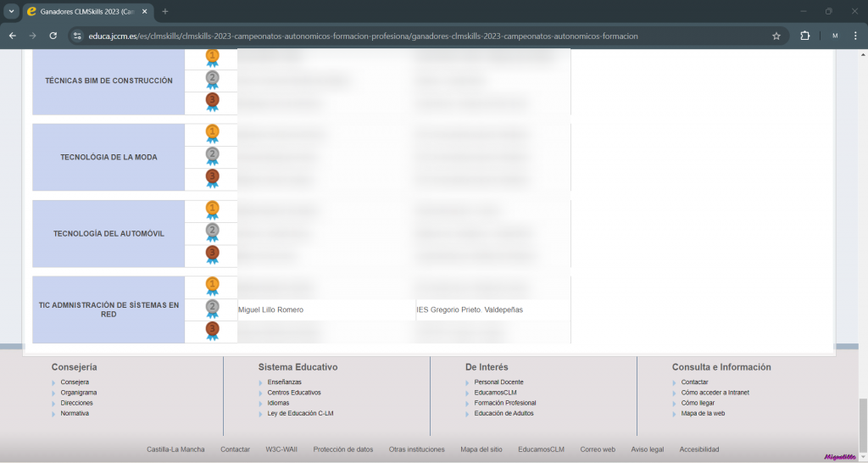
Task: Open the Mapa del sitio link
Action: click(481, 449)
